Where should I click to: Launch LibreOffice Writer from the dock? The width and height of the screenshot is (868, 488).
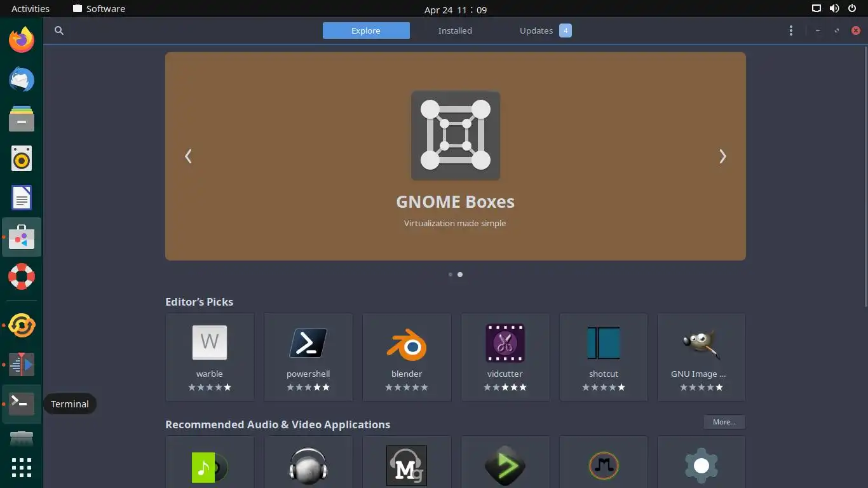click(x=22, y=198)
